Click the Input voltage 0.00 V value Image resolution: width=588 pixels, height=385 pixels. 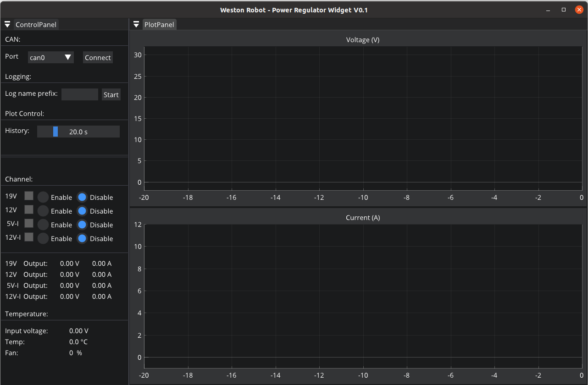click(79, 330)
